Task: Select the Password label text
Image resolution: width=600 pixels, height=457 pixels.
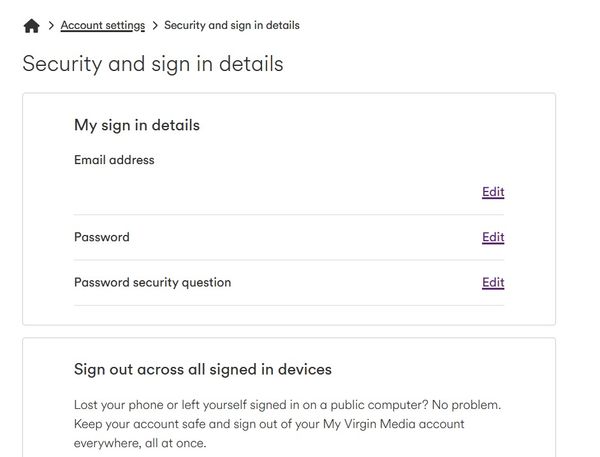Action: (102, 237)
